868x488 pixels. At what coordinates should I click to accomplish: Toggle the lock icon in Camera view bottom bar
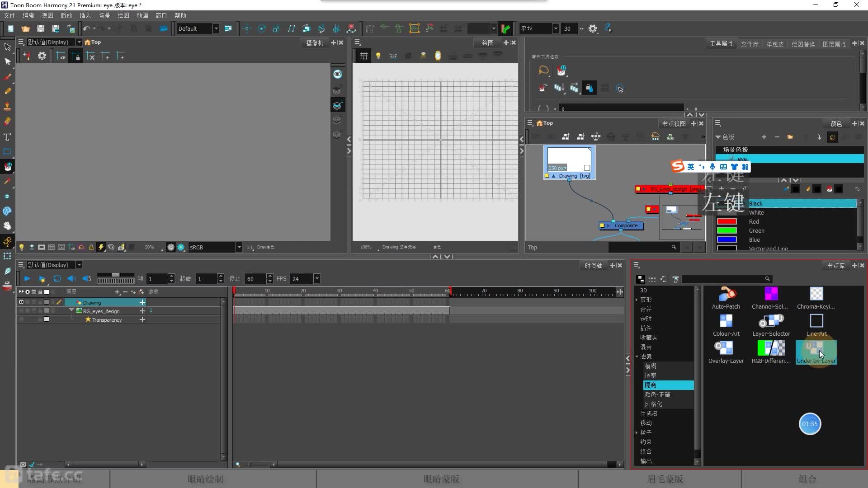[91, 247]
